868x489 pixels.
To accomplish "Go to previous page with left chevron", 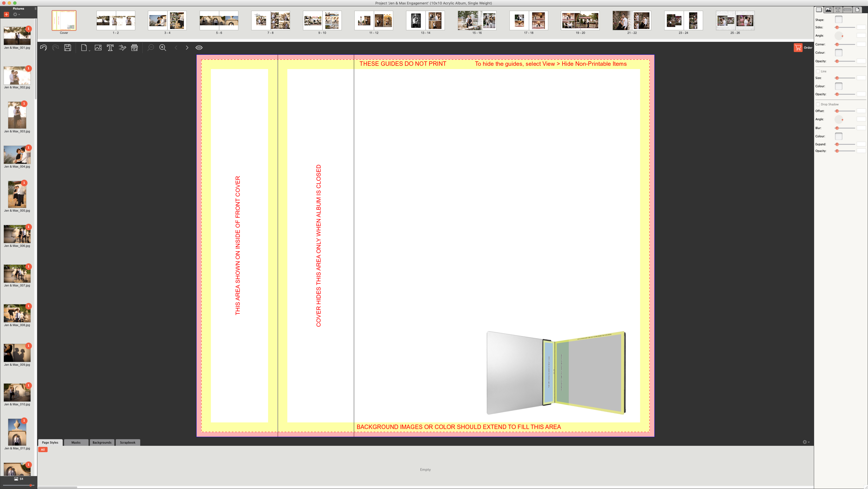I will coord(176,48).
